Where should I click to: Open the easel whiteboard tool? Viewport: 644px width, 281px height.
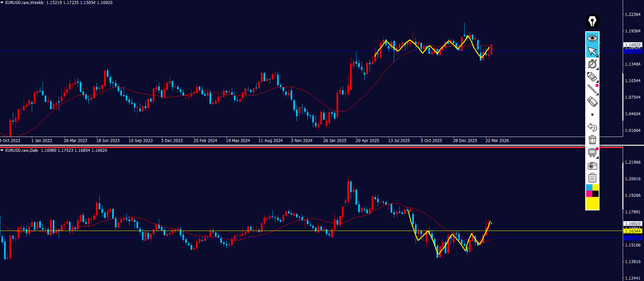coord(592,153)
